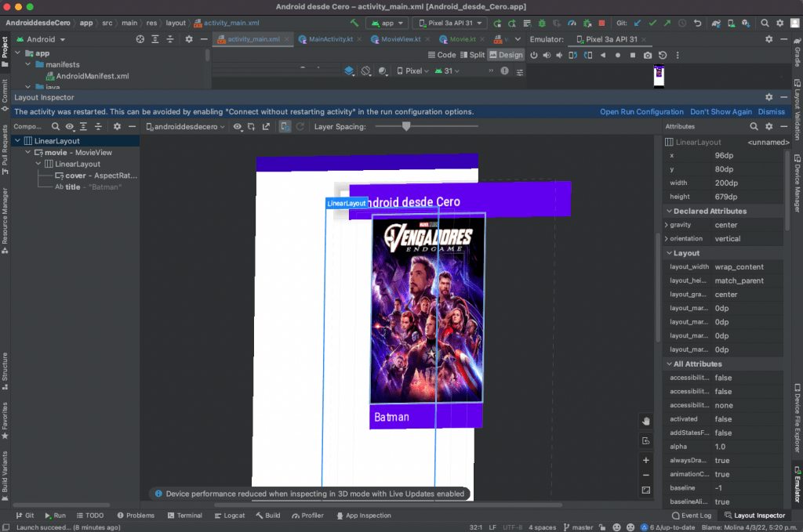Click the emulator screen thumbnail

[659, 76]
